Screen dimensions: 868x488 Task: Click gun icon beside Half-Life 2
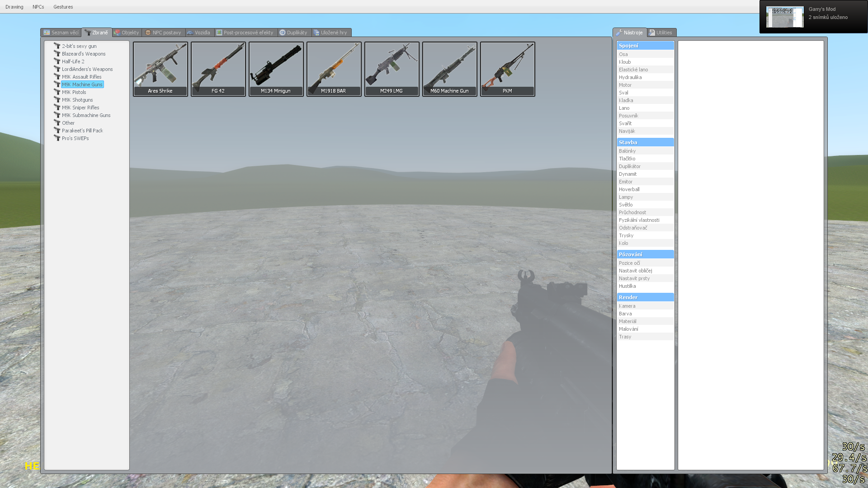[57, 61]
